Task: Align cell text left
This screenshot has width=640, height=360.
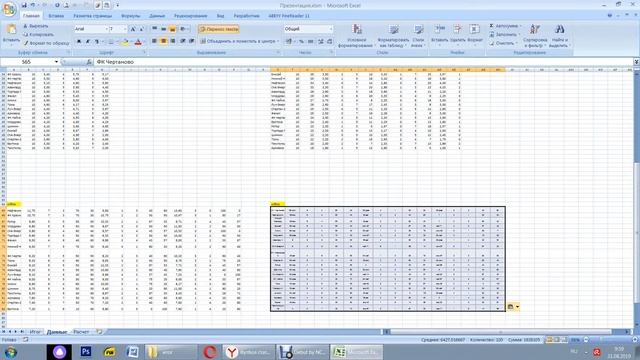Action: pyautogui.click(x=154, y=41)
